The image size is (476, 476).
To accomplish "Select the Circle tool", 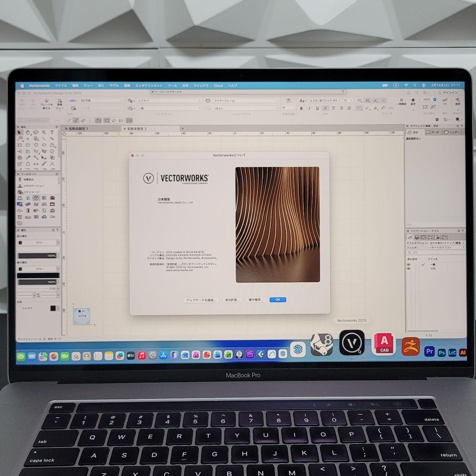I will [x=36, y=145].
